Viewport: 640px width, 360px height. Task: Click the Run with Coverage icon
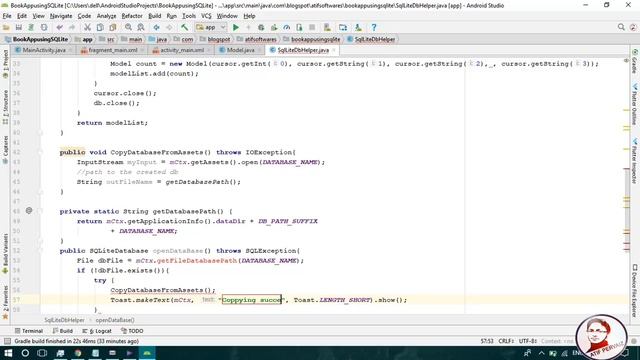tap(274, 27)
